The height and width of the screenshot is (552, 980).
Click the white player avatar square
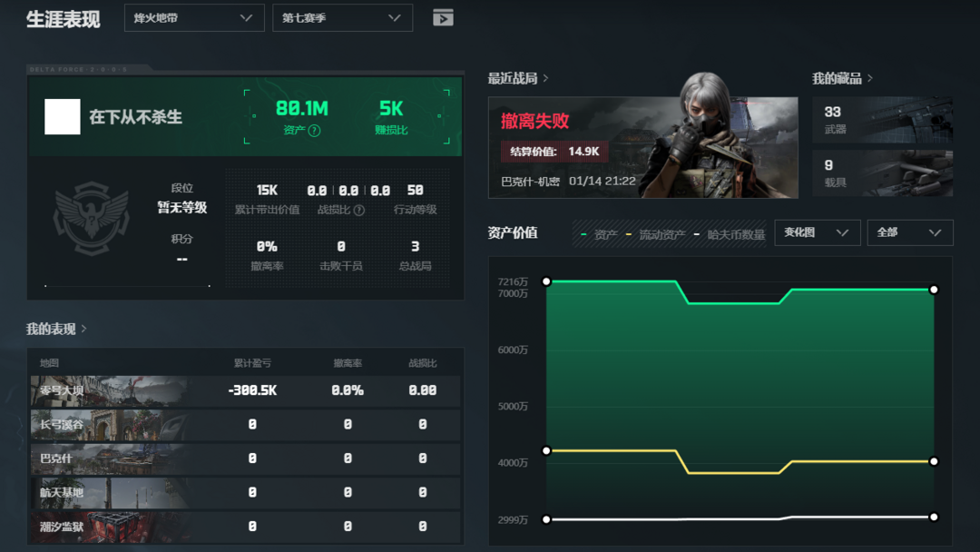point(63,117)
